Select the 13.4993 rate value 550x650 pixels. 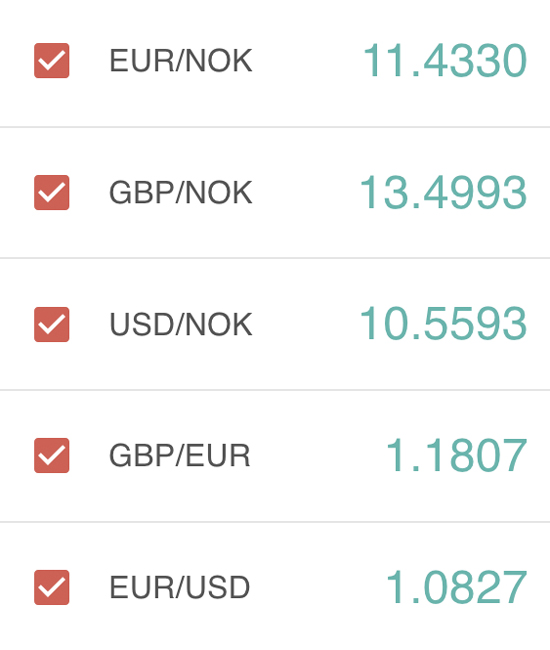coord(443,192)
